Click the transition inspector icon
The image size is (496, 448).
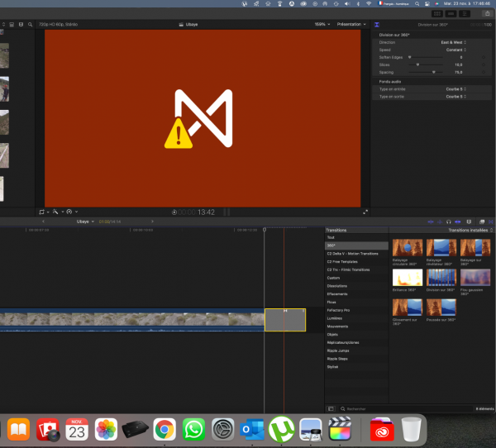tap(378, 25)
